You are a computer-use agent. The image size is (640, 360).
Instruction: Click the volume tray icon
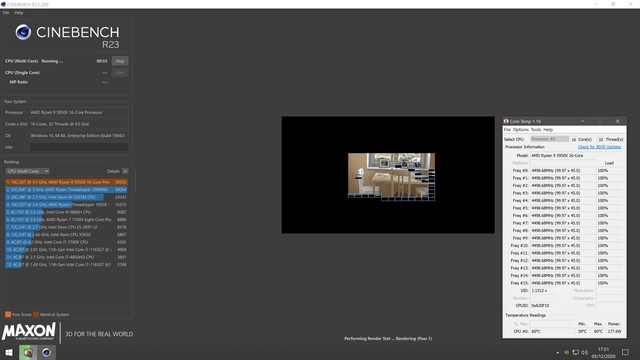pyautogui.click(x=585, y=352)
